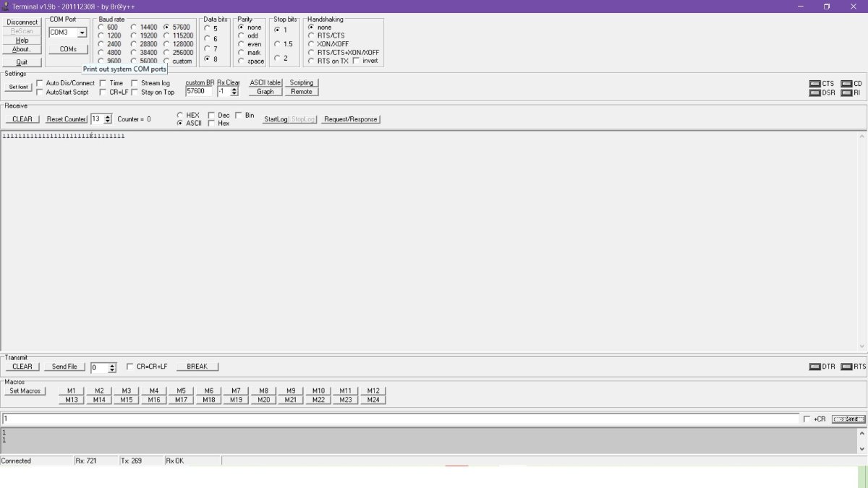Click the Tx: 269 status text
868x488 pixels.
(x=132, y=461)
